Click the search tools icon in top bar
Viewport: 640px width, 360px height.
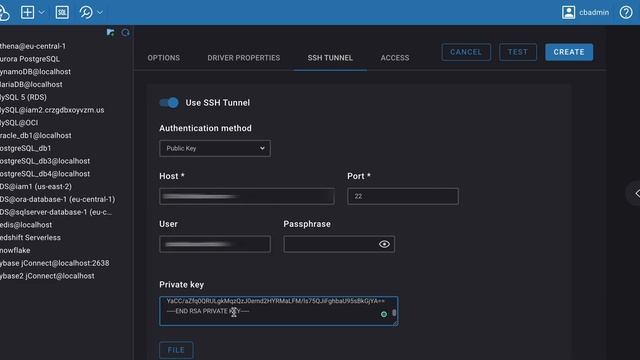[86, 12]
